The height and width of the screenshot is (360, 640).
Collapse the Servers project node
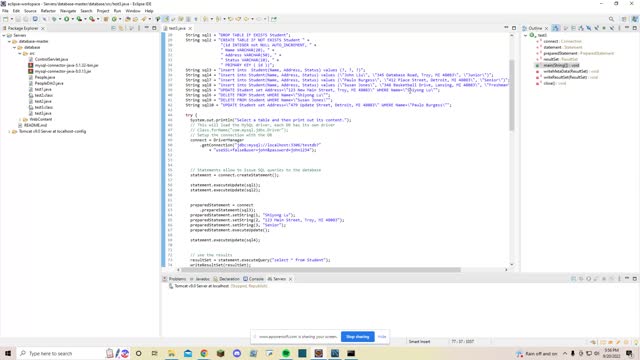pyautogui.click(x=4, y=36)
